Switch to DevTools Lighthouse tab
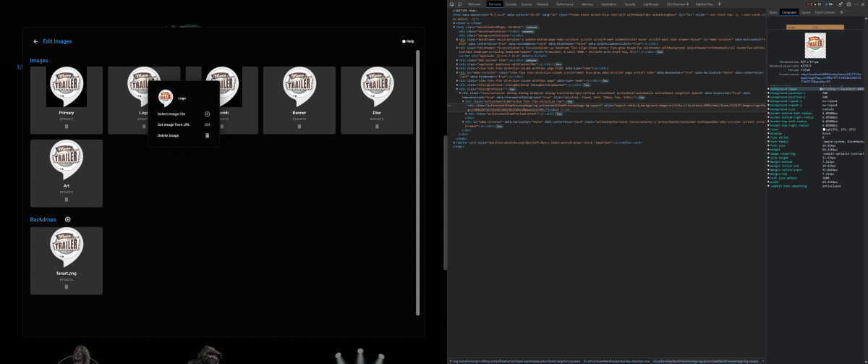868x364 pixels. pyautogui.click(x=650, y=4)
